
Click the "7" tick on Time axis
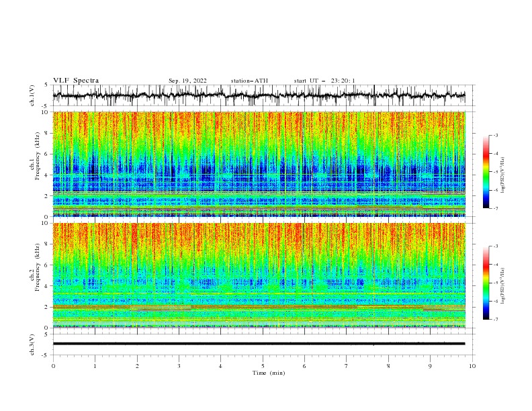(x=347, y=366)
